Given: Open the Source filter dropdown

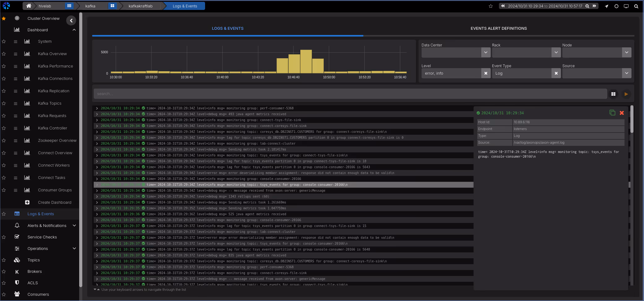Looking at the screenshot, I should (x=626, y=73).
